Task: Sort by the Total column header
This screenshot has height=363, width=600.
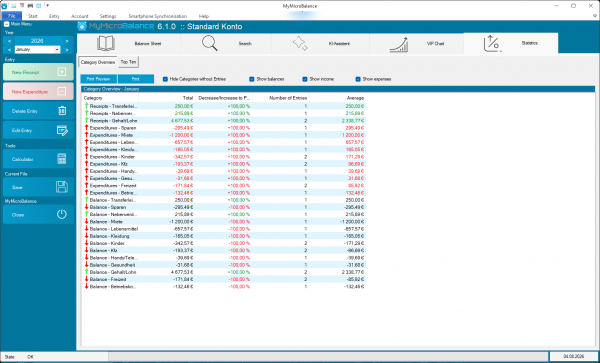Action: coord(167,98)
